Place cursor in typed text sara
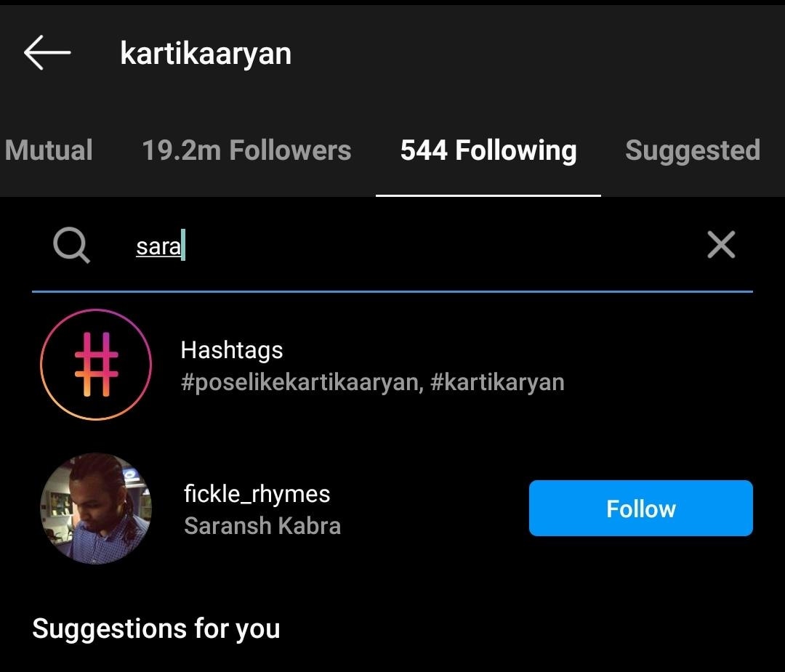This screenshot has width=785, height=672. pos(158,246)
